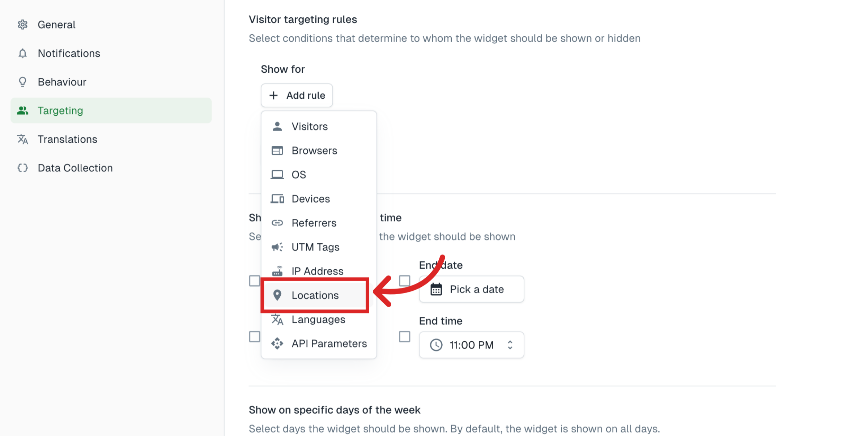868x436 pixels.
Task: Click the UTM Tags megaphone icon
Action: pyautogui.click(x=277, y=247)
